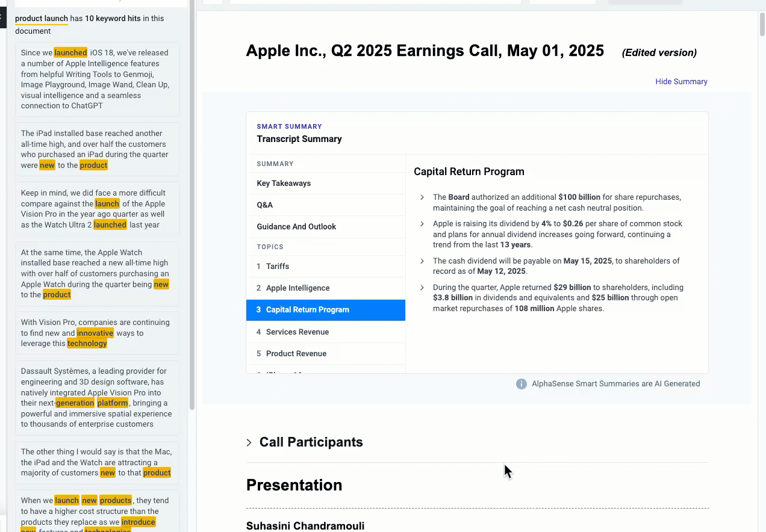Open the Vision Pro launch compare snippet
Image resolution: width=766 pixels, height=532 pixels.
pos(97,209)
